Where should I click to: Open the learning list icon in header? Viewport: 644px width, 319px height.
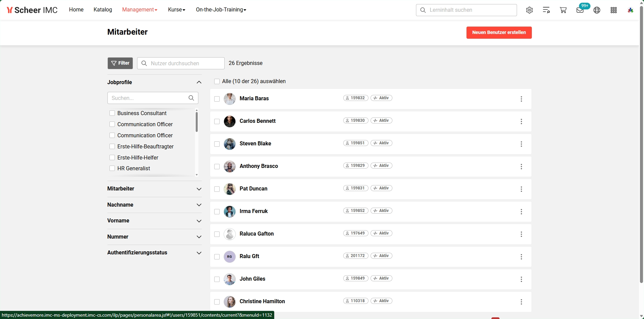click(x=546, y=10)
